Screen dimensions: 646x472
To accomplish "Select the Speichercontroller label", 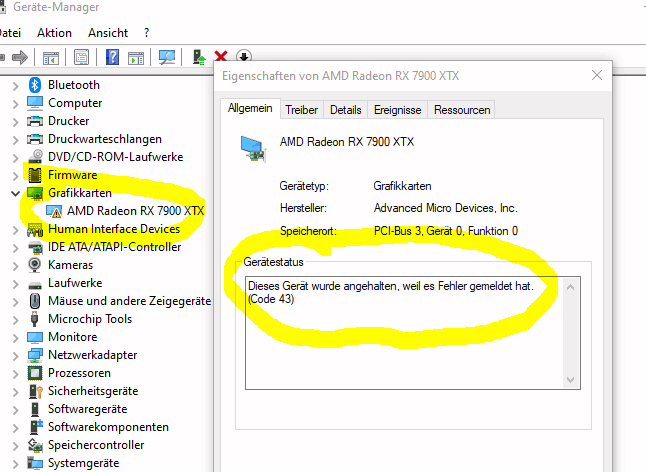I will 96,445.
